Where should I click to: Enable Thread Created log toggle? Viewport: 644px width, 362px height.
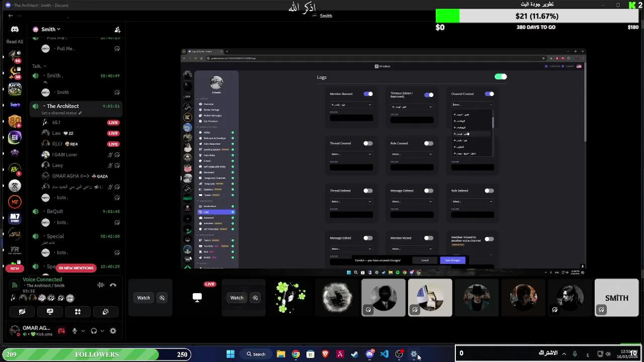tap(368, 143)
